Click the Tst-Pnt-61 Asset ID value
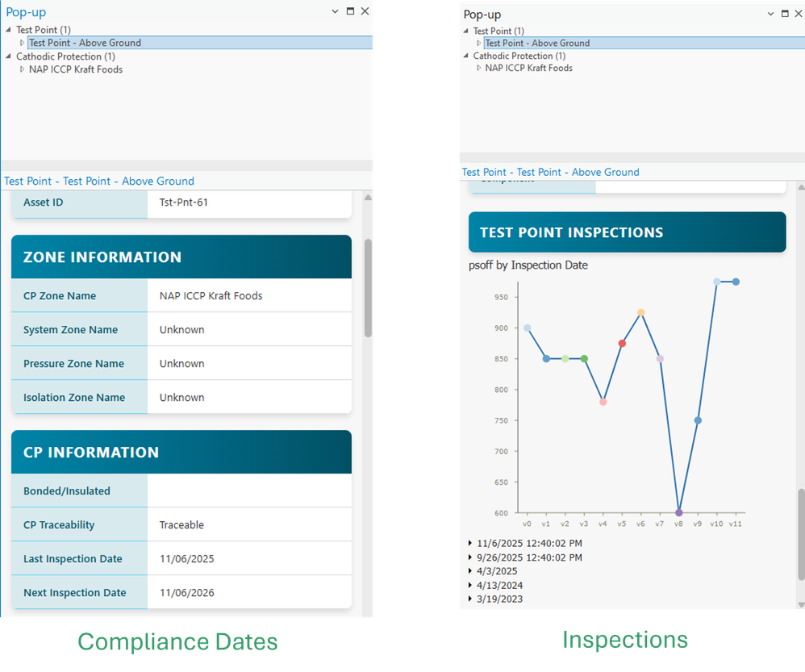805x672 pixels. coord(184,202)
